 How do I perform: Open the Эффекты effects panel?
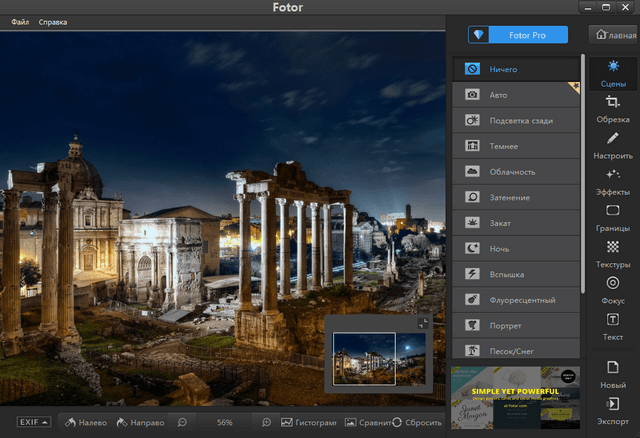click(x=613, y=181)
